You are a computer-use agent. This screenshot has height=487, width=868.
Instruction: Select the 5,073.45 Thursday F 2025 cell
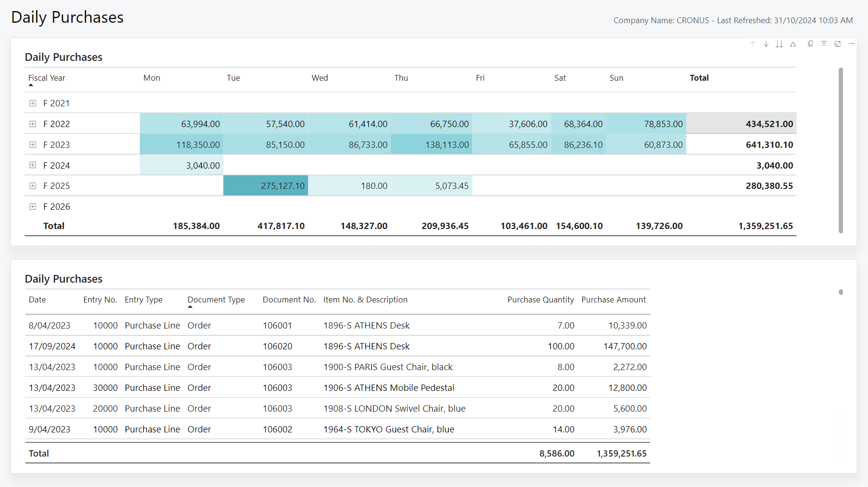coord(432,186)
